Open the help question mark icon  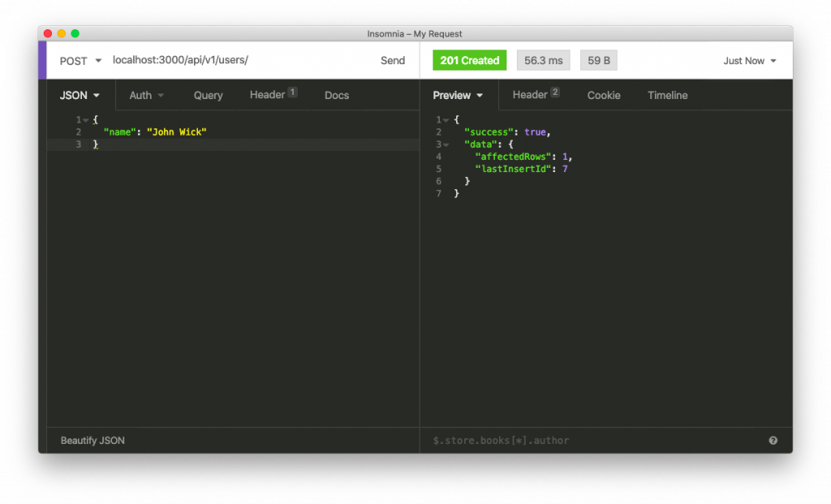point(773,440)
